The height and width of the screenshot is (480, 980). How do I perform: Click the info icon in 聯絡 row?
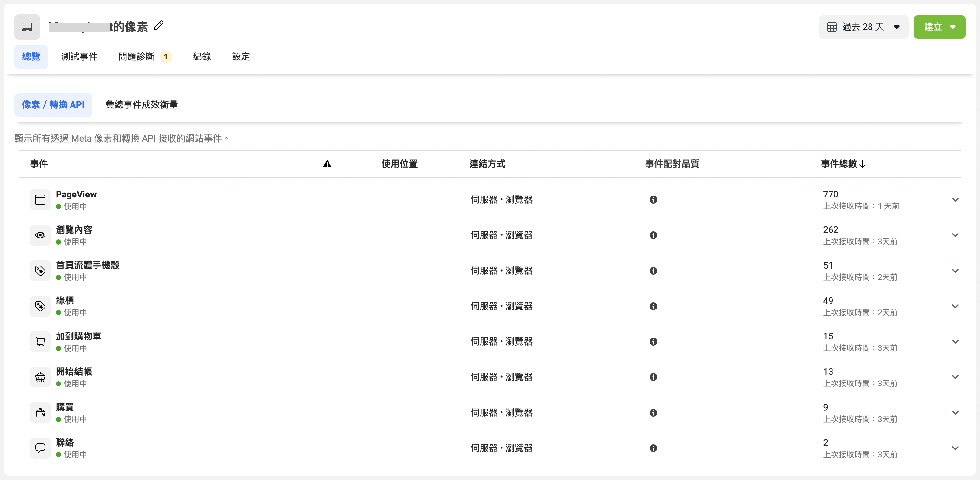[x=653, y=448]
